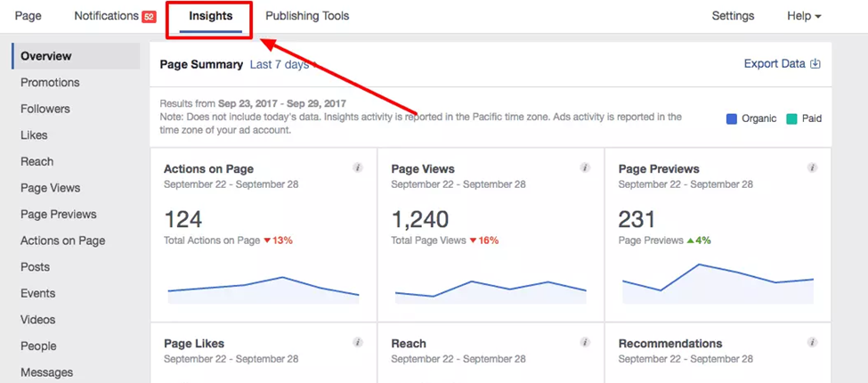Open Messages in the sidebar
Image resolution: width=868 pixels, height=383 pixels.
click(x=46, y=372)
